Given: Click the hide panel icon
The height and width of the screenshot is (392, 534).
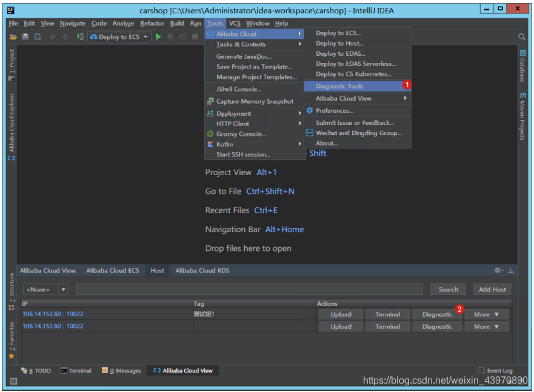Looking at the screenshot, I should click(511, 270).
